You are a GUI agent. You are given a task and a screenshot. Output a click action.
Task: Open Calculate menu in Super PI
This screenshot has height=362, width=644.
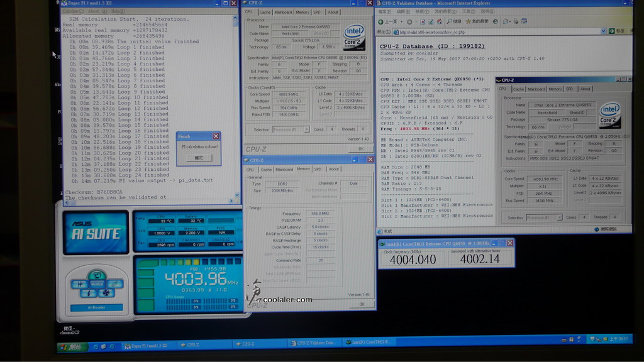coord(73,11)
